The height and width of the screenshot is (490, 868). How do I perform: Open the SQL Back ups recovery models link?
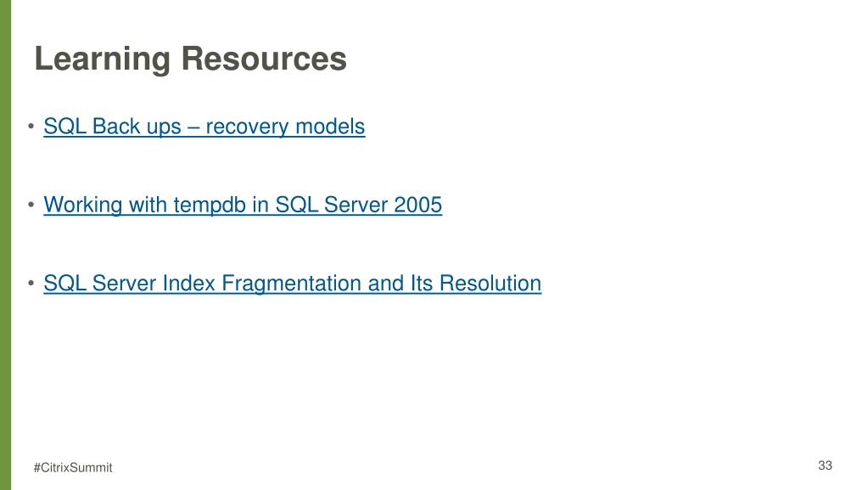[x=204, y=127]
